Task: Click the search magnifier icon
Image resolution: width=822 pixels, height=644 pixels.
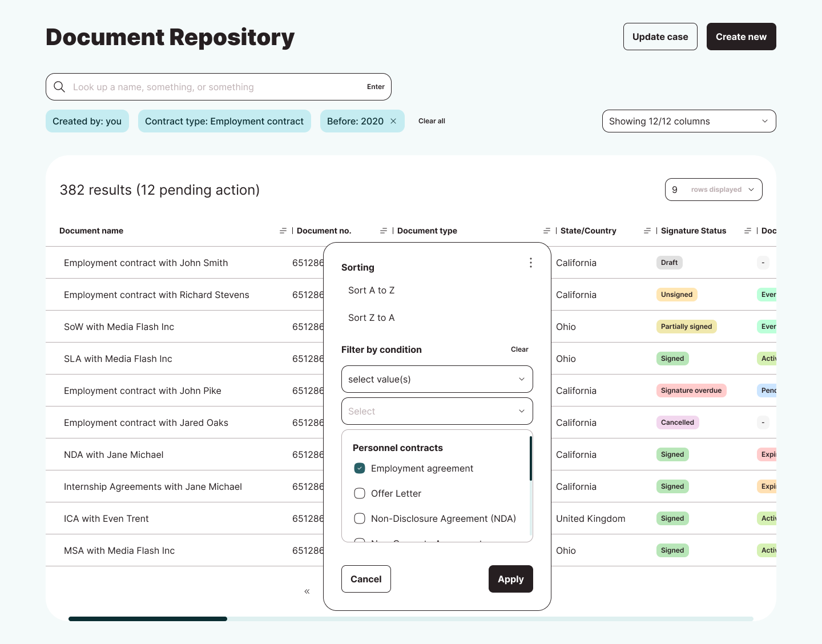Action: point(59,87)
